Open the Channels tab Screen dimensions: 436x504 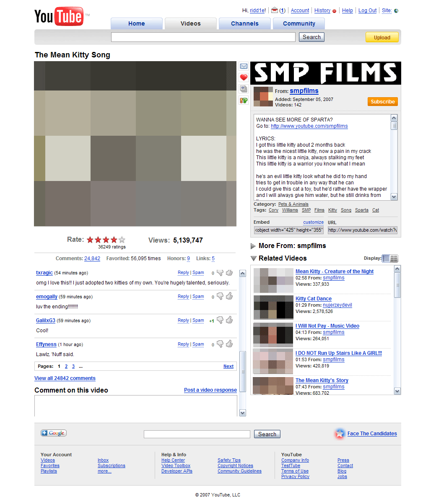click(x=245, y=23)
